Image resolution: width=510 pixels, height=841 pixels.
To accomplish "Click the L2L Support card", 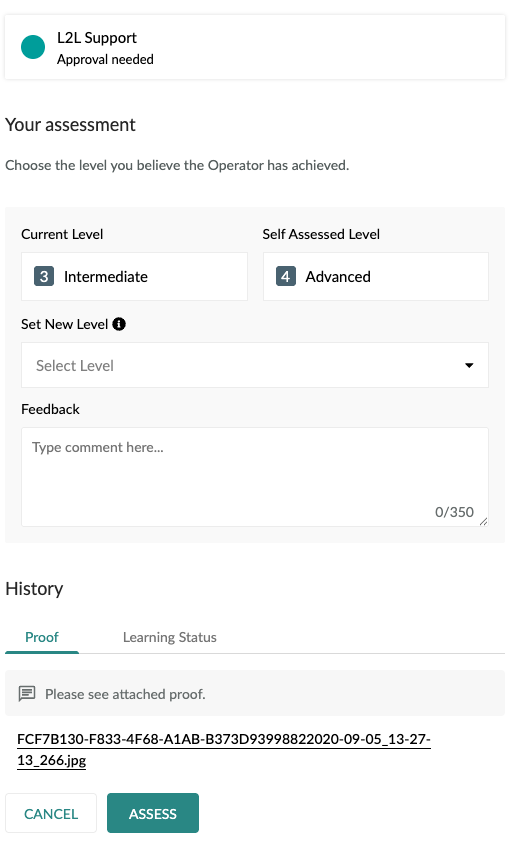I will click(x=255, y=47).
